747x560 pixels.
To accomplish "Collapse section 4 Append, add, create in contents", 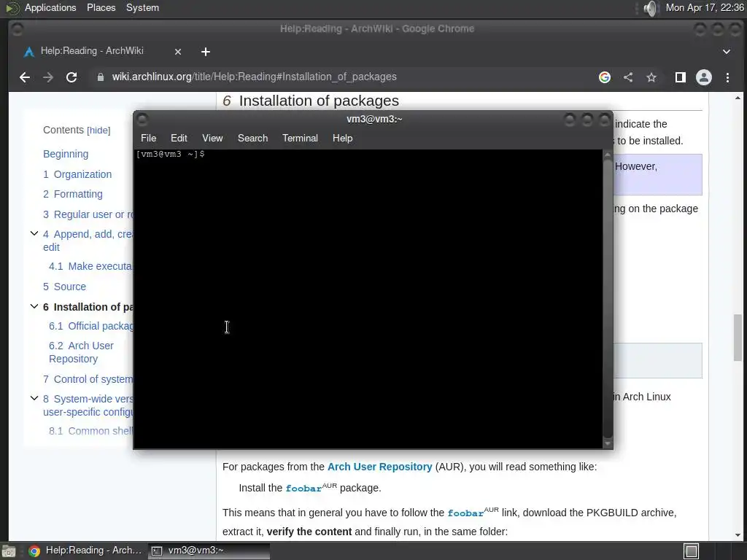I will 34,234.
